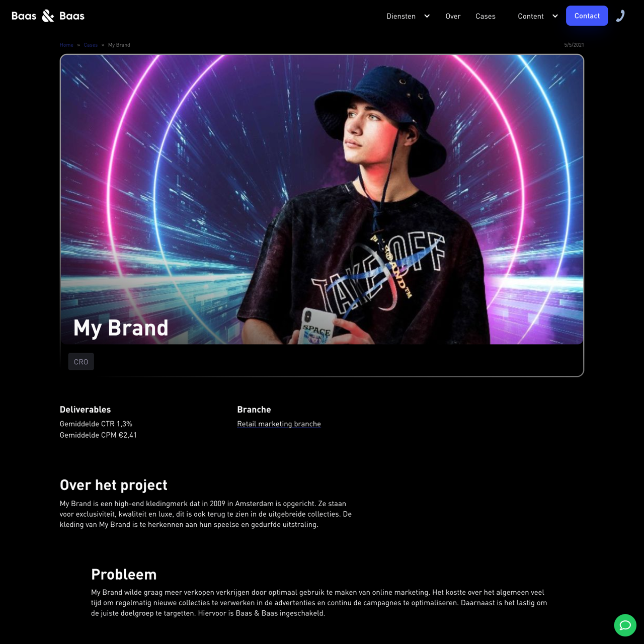Go to the Over page
This screenshot has height=644, width=644.
(453, 16)
